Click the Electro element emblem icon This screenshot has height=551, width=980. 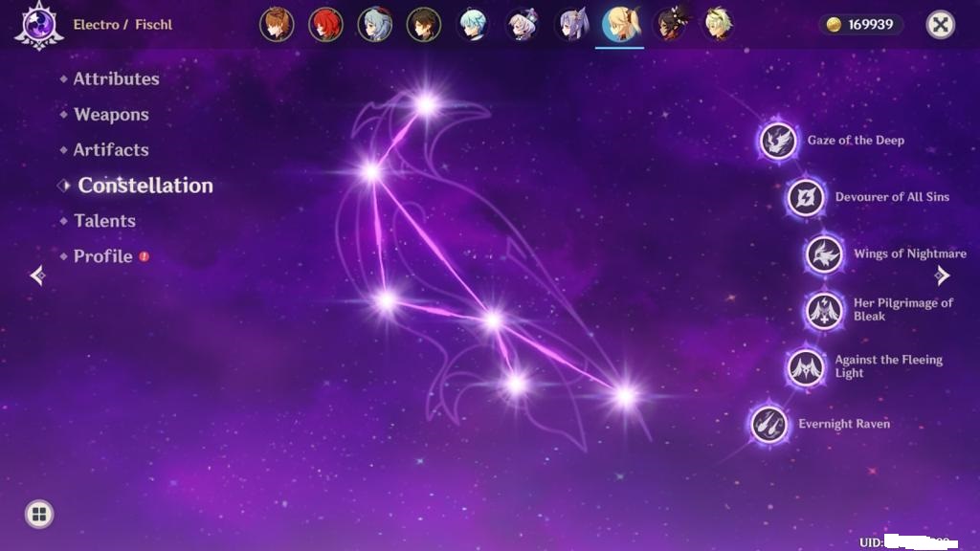[x=38, y=25]
